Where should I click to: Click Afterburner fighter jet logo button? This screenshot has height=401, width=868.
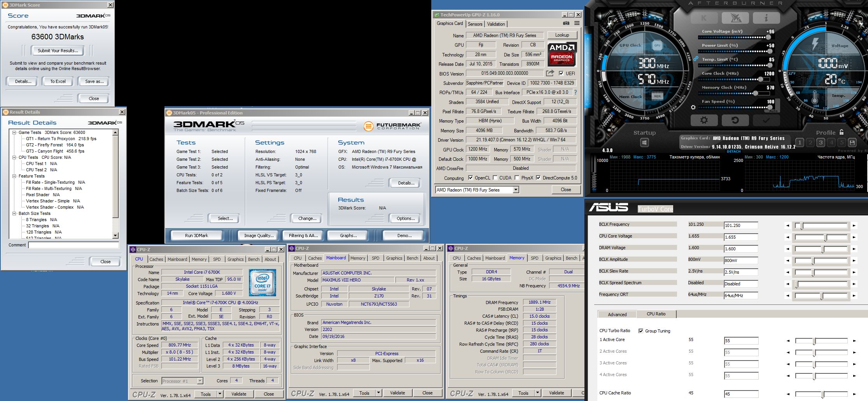[735, 18]
